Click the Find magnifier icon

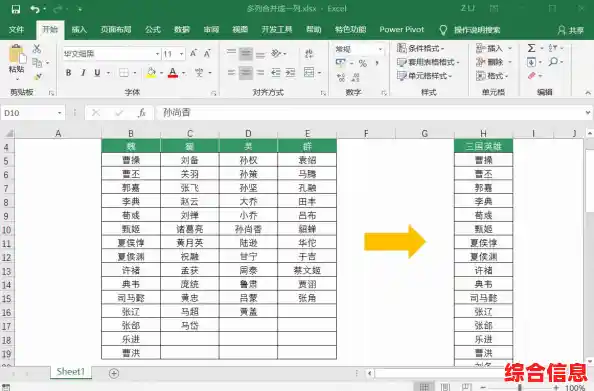(553, 62)
